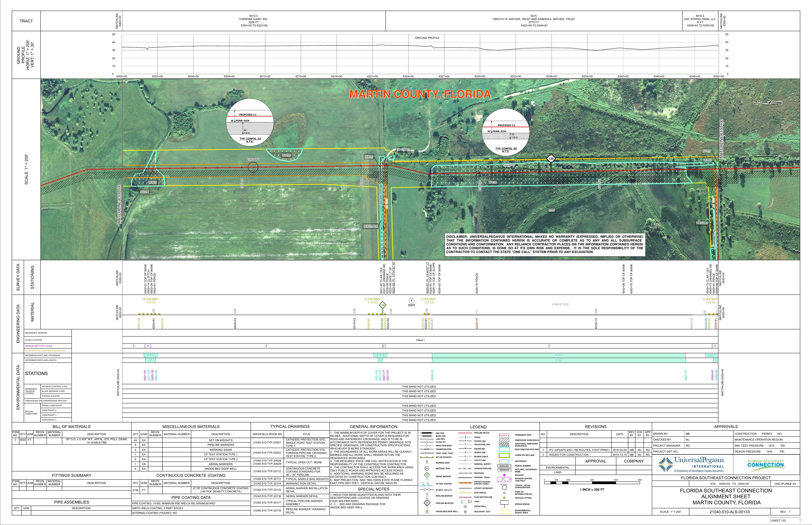Click the TYP. CONFIG. B2 detail circle
This screenshot has width=812, height=525.
506,133
